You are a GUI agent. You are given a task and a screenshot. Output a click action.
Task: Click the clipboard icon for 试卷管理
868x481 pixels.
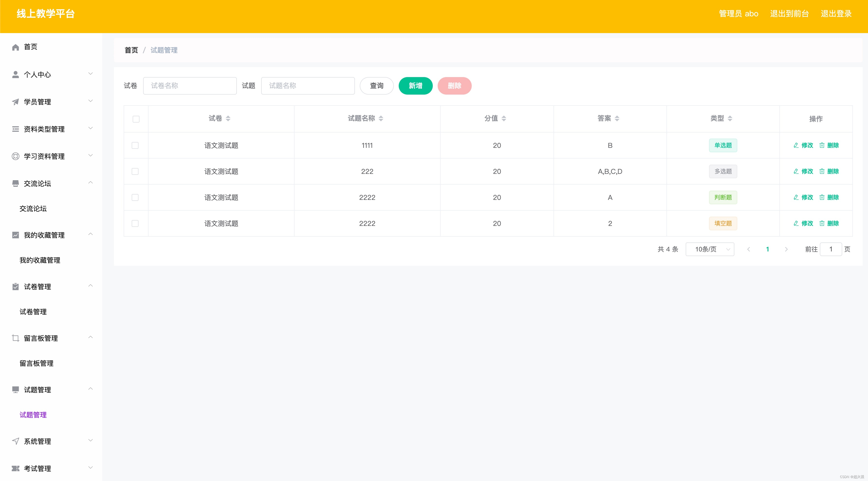click(16, 287)
